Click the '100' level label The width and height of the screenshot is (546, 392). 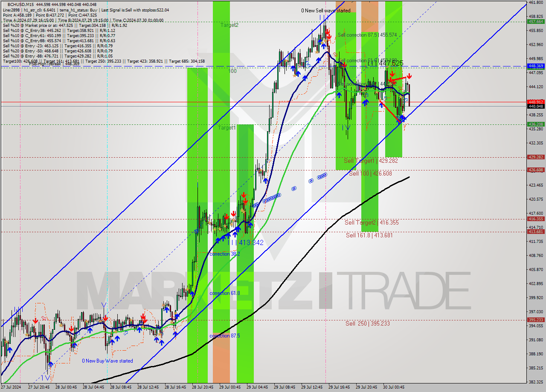pos(232,71)
